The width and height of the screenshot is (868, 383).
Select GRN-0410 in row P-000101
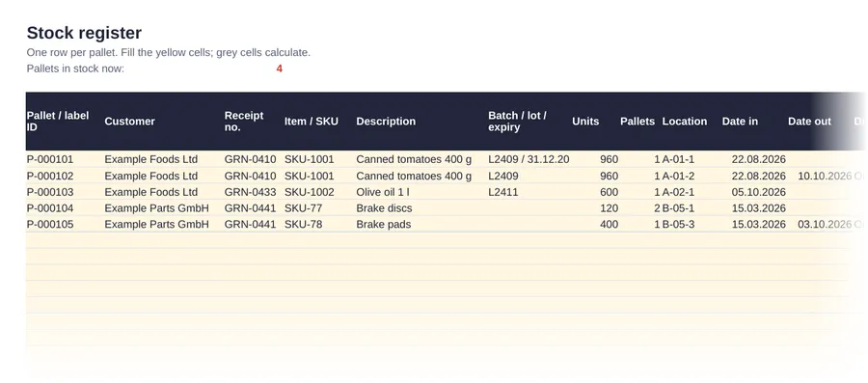coord(250,159)
